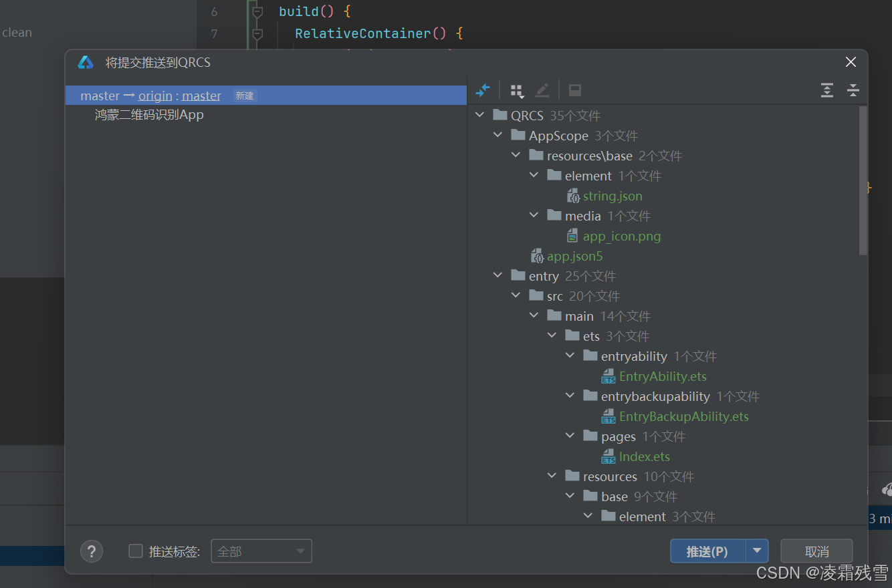This screenshot has width=892, height=588.
Task: Click line number 7 in editor gutter
Action: click(214, 33)
